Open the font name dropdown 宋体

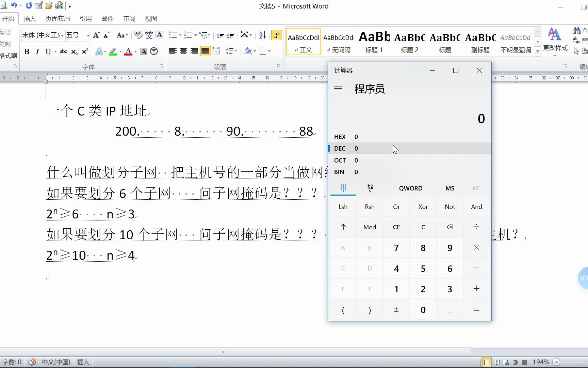[62, 35]
